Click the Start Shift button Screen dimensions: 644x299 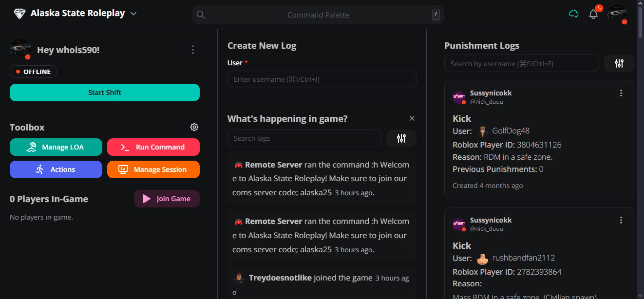click(105, 93)
